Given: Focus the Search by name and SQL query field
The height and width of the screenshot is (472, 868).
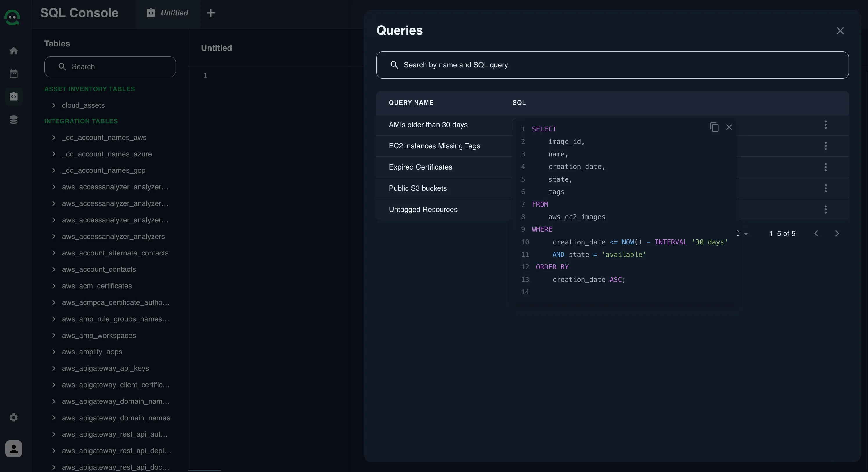Looking at the screenshot, I should pyautogui.click(x=612, y=65).
